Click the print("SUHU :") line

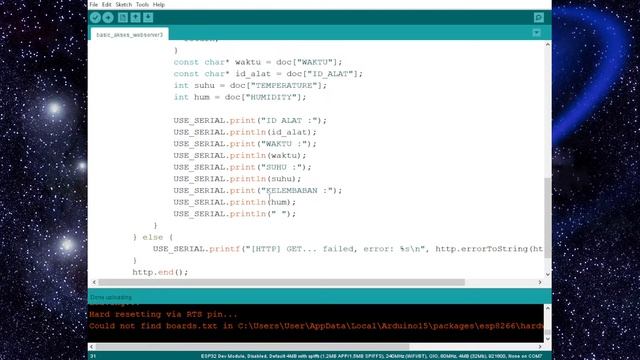(242, 167)
